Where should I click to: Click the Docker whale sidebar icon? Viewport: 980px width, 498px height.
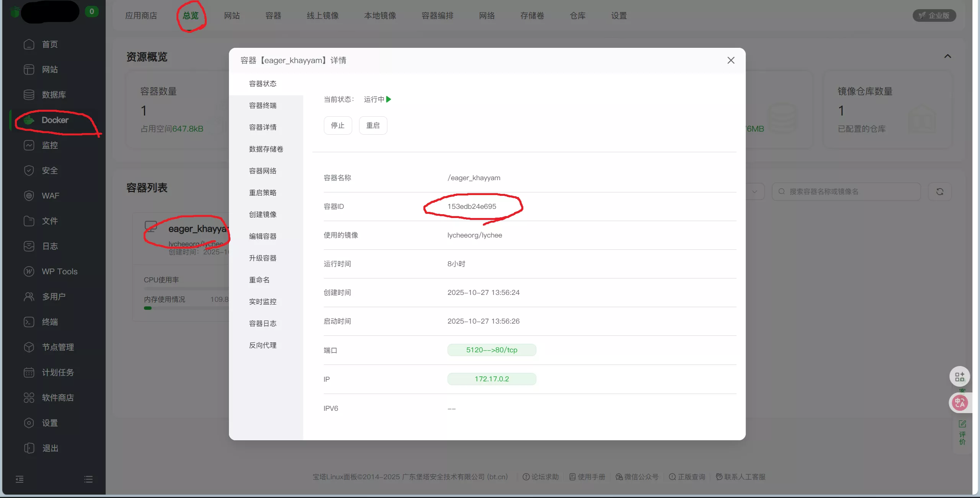point(29,120)
